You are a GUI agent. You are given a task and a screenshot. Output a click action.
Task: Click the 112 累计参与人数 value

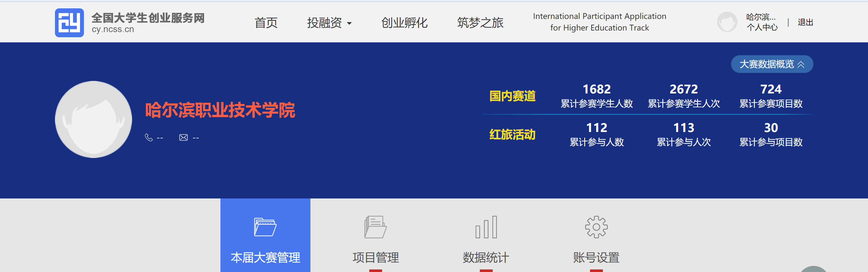pos(596,127)
